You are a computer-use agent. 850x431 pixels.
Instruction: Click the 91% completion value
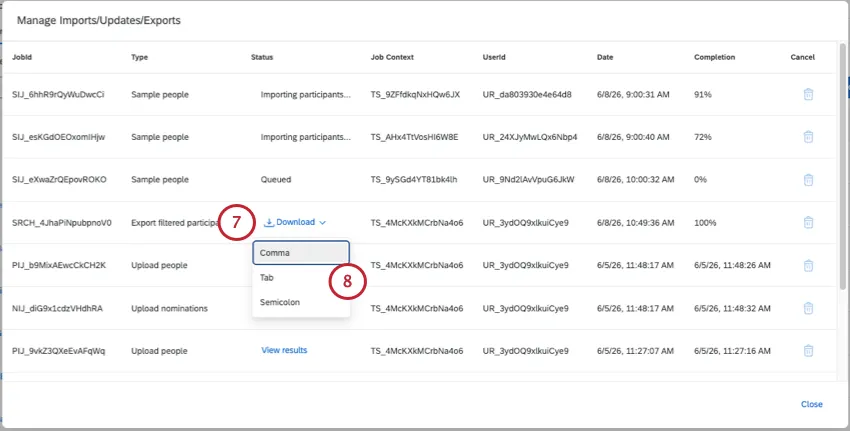click(x=703, y=94)
